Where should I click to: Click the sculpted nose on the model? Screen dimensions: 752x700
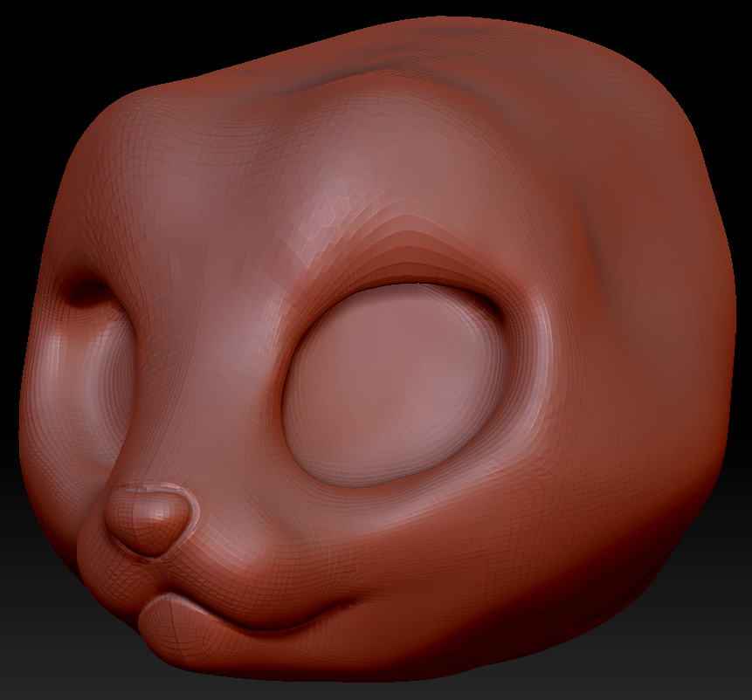coord(150,520)
